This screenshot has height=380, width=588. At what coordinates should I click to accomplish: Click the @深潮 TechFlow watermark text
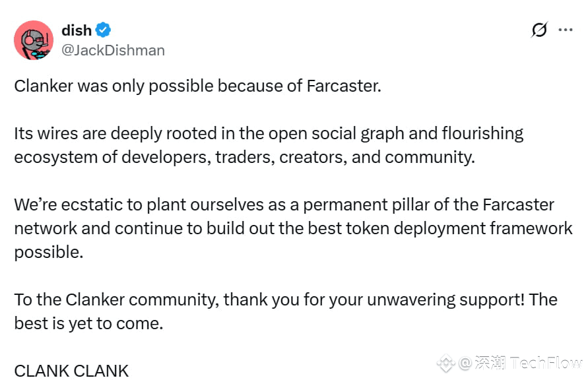[x=521, y=363]
